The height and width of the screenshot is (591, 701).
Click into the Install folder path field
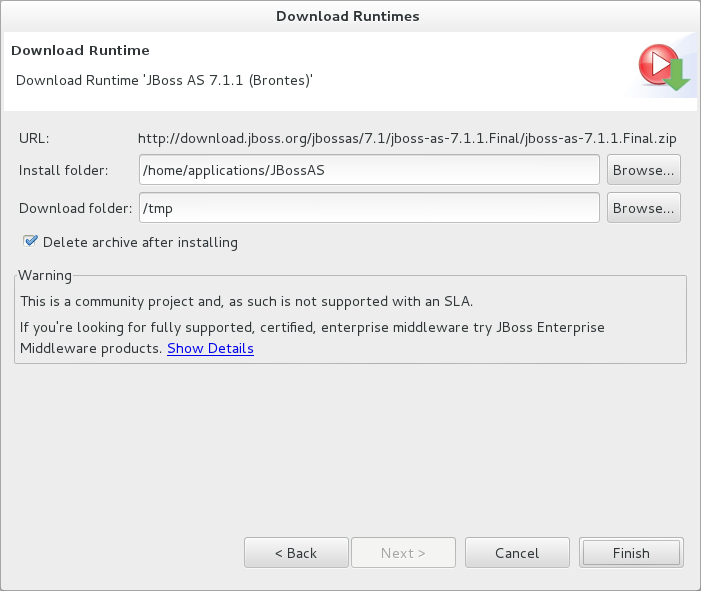[369, 170]
